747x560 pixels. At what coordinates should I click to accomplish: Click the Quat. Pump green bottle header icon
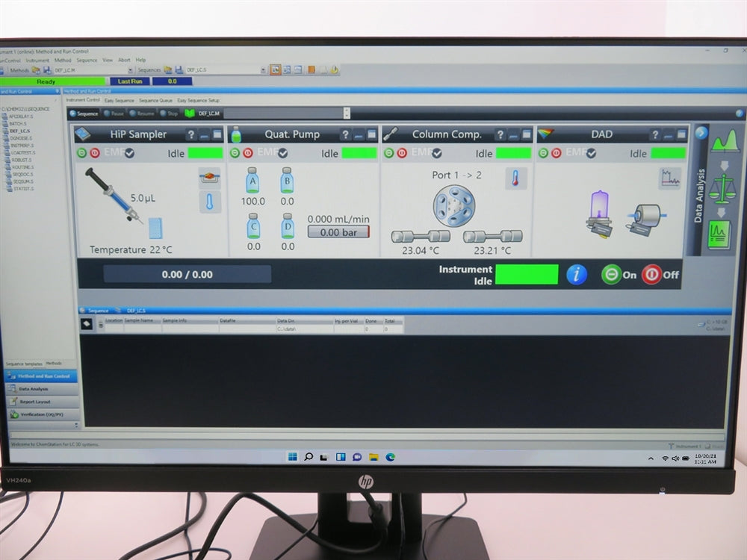click(236, 134)
